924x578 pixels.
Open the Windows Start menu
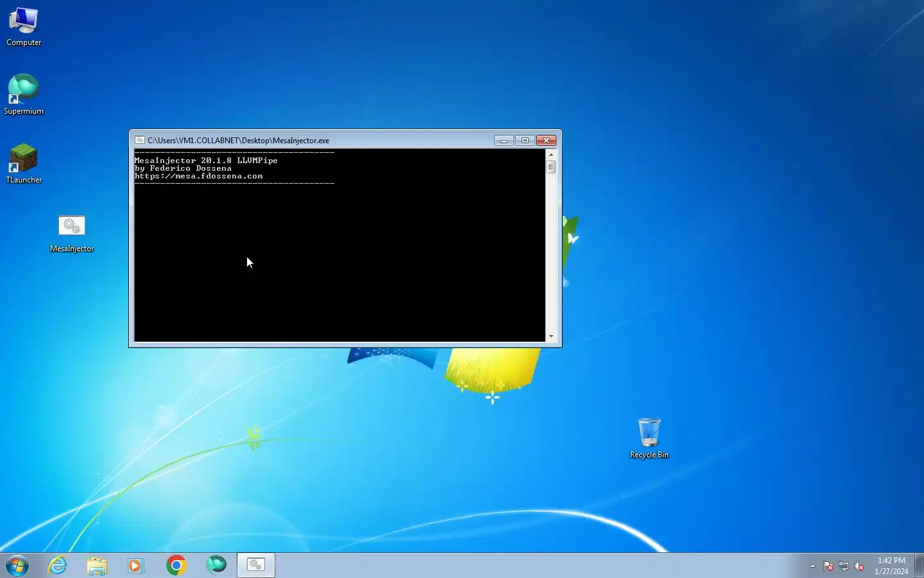[x=17, y=565]
